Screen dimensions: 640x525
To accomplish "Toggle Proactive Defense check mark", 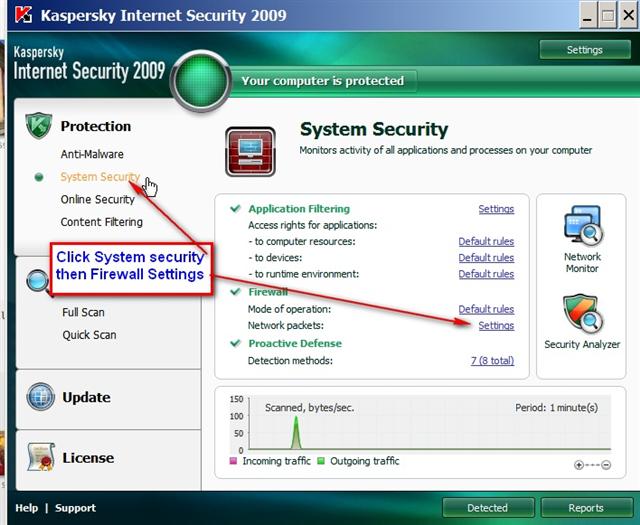I will [235, 343].
